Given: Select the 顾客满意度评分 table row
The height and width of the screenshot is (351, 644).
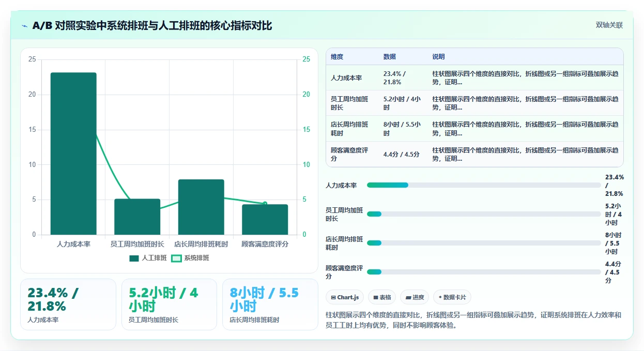Looking at the screenshot, I should 474,154.
